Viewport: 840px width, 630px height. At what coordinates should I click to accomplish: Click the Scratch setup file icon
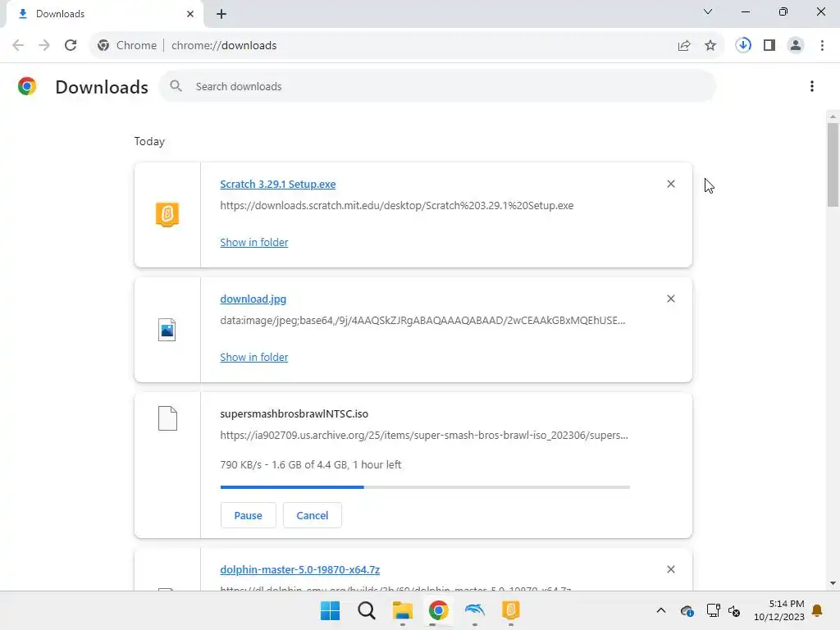click(x=167, y=215)
